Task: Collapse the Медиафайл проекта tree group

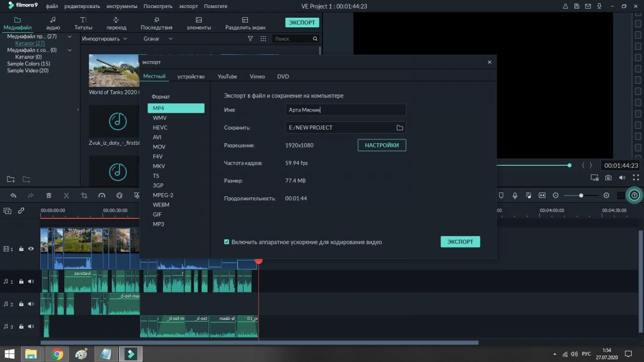Action: [69, 36]
